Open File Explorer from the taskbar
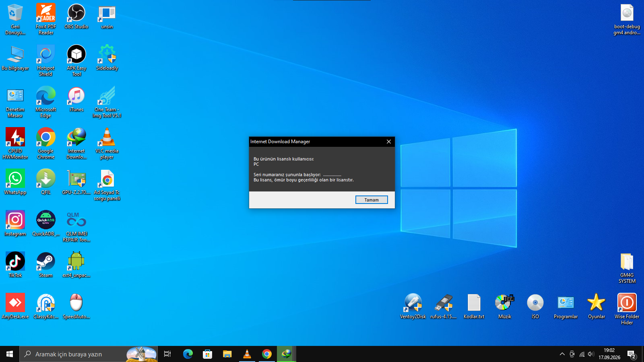644x362 pixels. click(x=227, y=354)
